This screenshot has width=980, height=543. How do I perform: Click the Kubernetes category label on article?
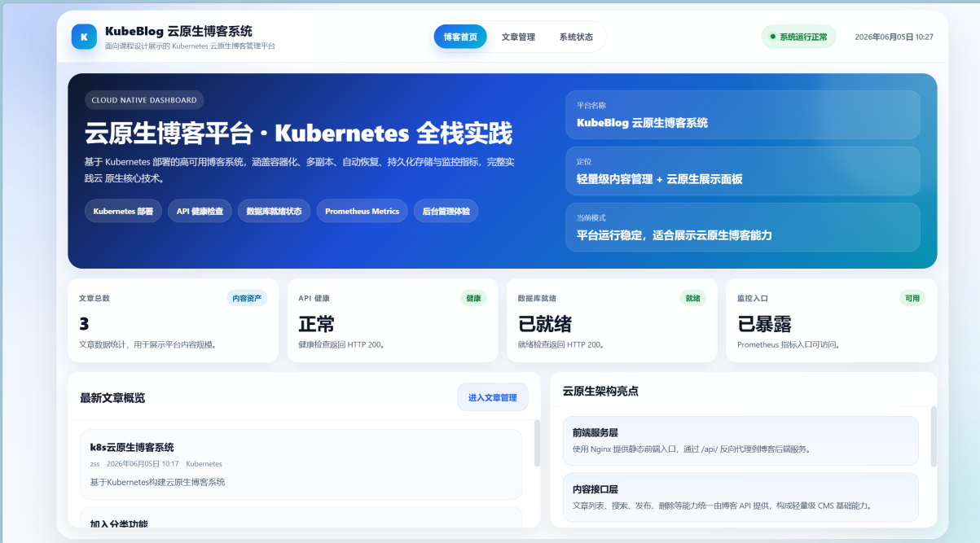click(x=204, y=464)
